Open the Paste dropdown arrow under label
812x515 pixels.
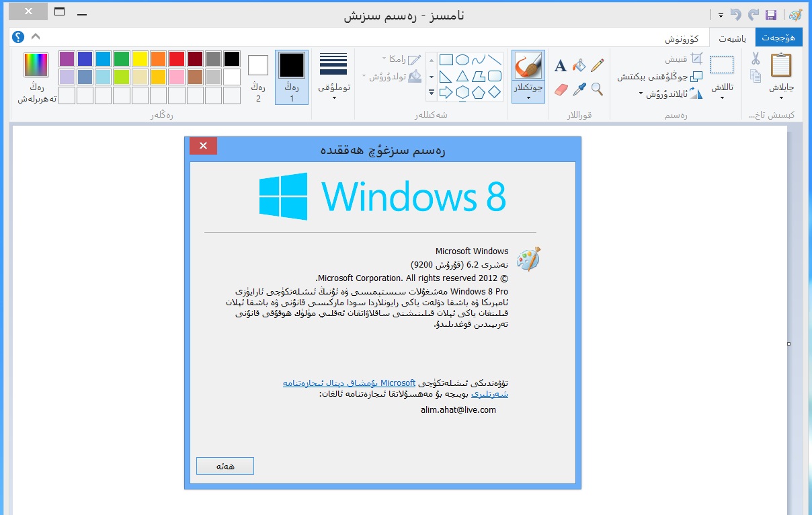pos(781,98)
